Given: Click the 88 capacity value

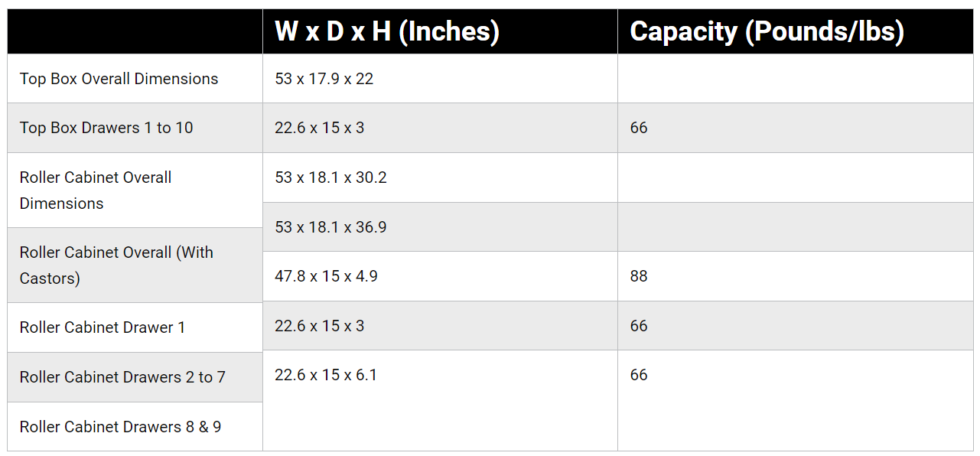Looking at the screenshot, I should coord(639,276).
